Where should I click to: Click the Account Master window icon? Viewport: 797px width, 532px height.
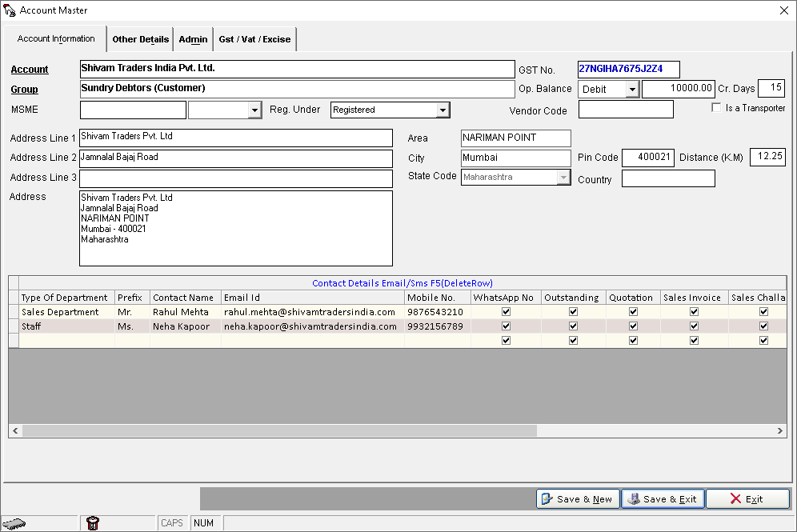click(10, 10)
